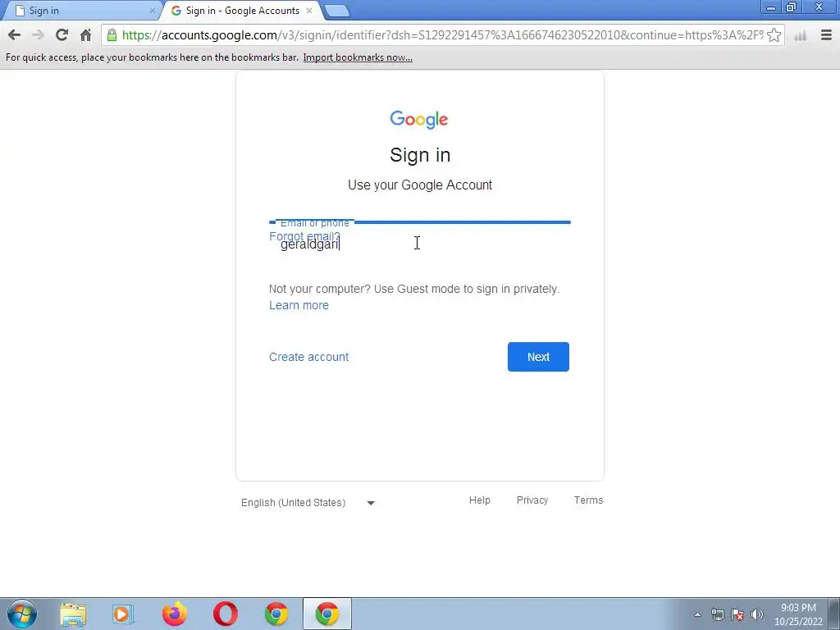Open the Terms link

[588, 500]
